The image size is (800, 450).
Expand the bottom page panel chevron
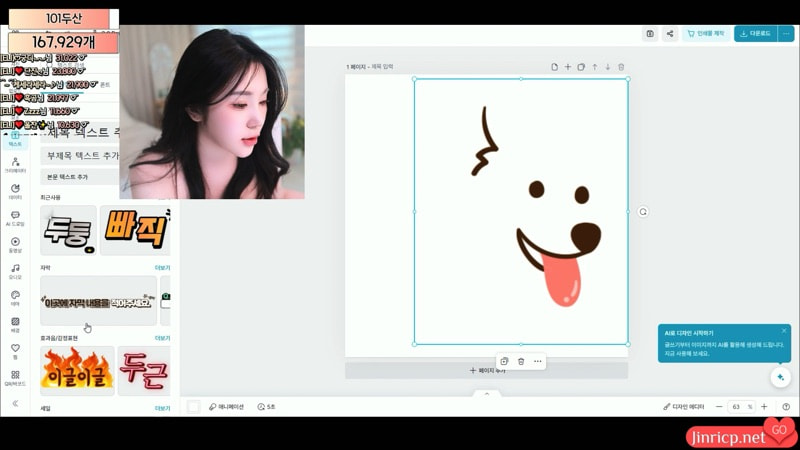[x=487, y=394]
